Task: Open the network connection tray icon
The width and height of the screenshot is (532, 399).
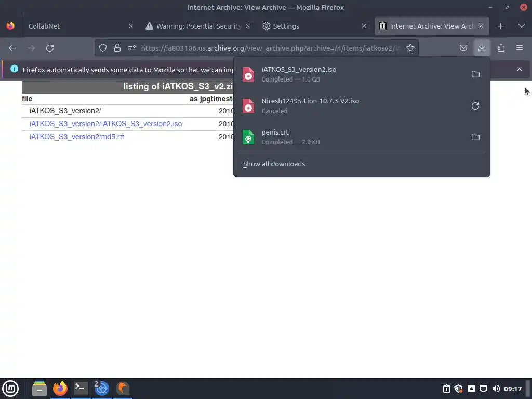Action: (x=484, y=389)
